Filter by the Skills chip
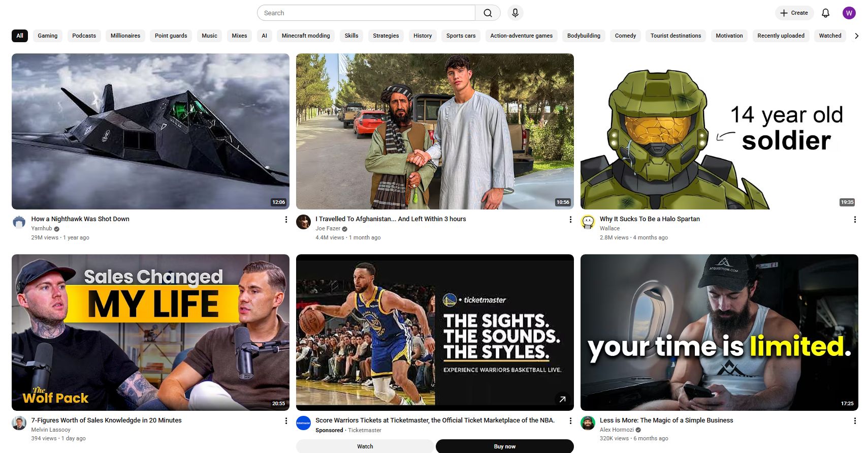 (351, 36)
